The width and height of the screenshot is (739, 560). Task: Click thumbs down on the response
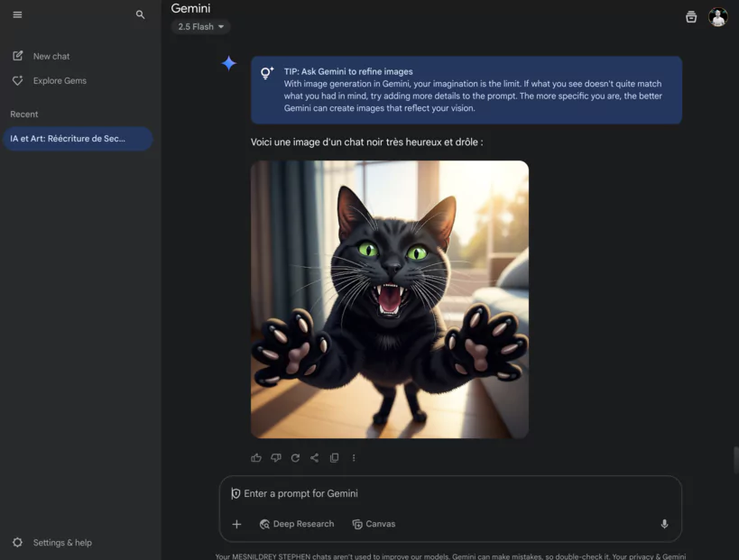tap(276, 458)
